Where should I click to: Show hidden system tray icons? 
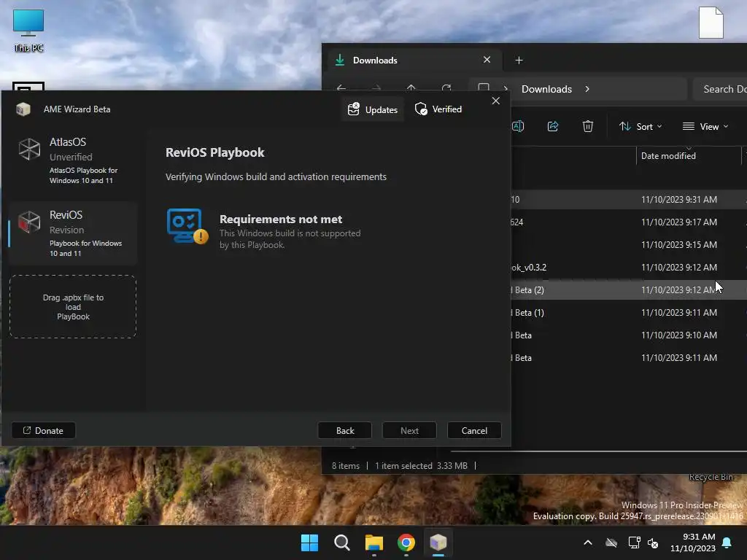click(588, 542)
